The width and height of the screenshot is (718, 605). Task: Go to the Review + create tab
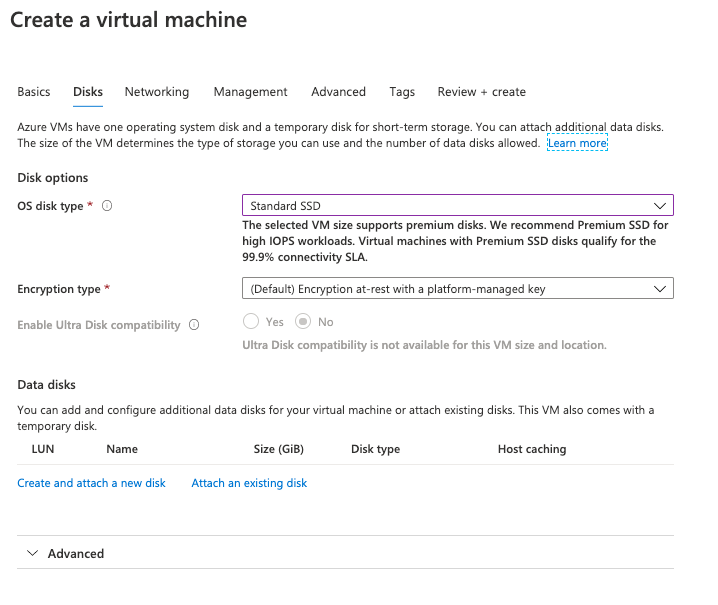[481, 92]
